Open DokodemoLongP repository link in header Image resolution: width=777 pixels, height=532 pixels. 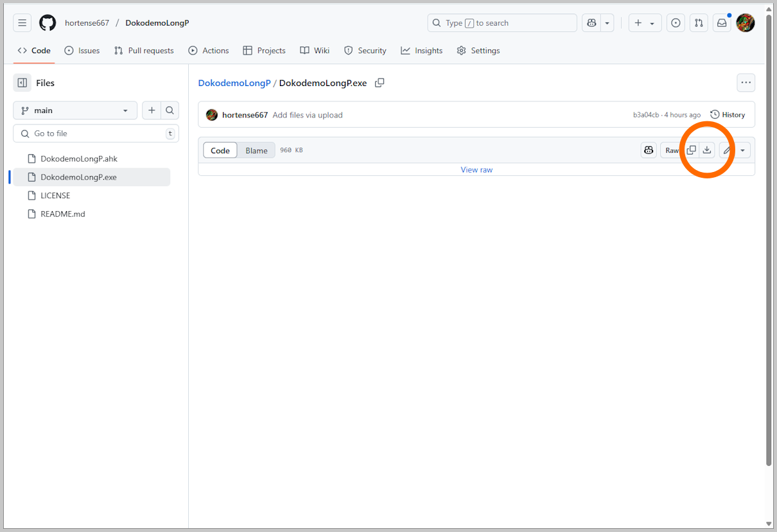click(157, 23)
